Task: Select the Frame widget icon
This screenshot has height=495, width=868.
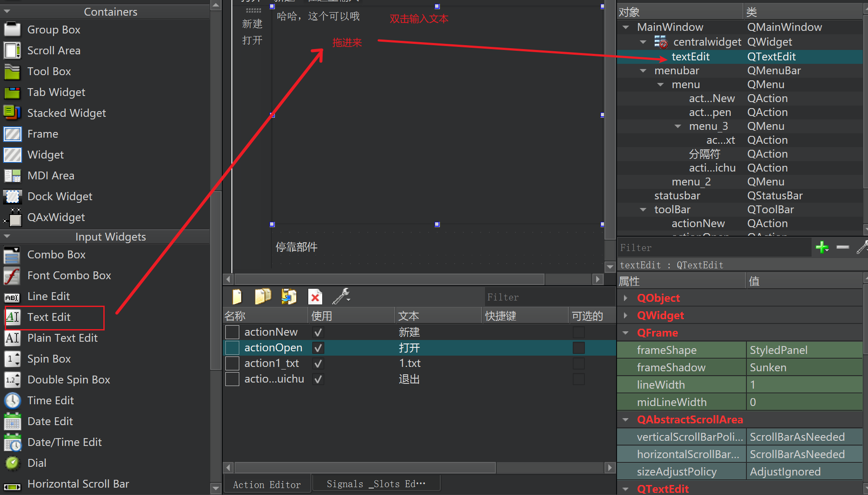Action: (12, 134)
